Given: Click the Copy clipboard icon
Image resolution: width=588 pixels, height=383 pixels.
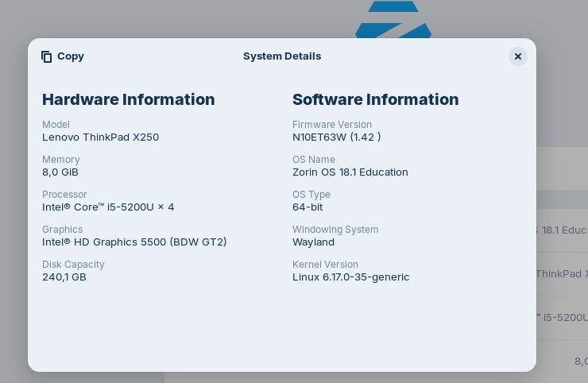Looking at the screenshot, I should click(x=47, y=56).
